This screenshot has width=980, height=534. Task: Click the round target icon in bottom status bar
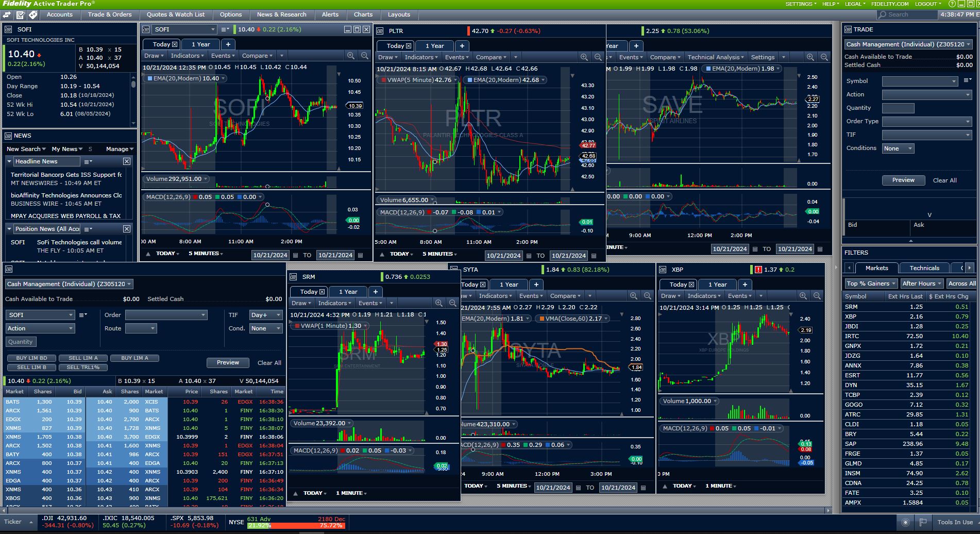click(x=905, y=522)
